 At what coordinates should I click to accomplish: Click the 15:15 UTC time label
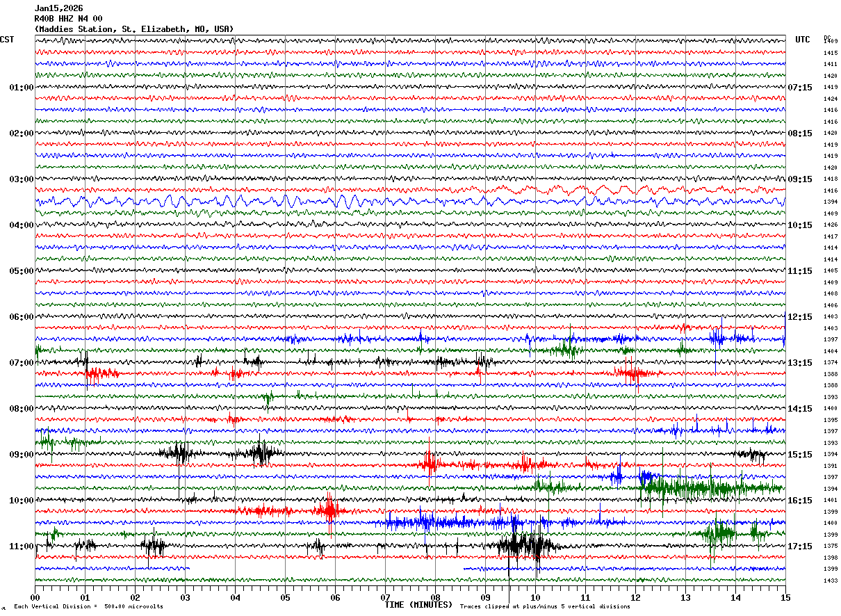pyautogui.click(x=800, y=455)
